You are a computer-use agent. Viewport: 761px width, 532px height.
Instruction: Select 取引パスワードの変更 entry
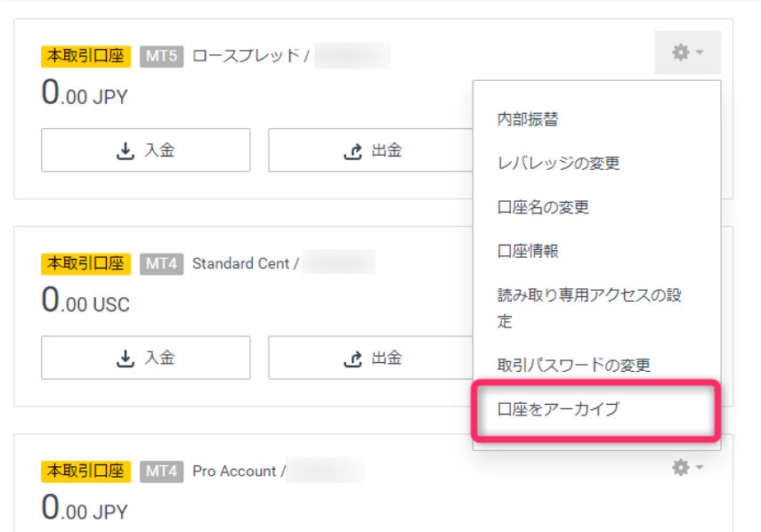[x=574, y=365]
